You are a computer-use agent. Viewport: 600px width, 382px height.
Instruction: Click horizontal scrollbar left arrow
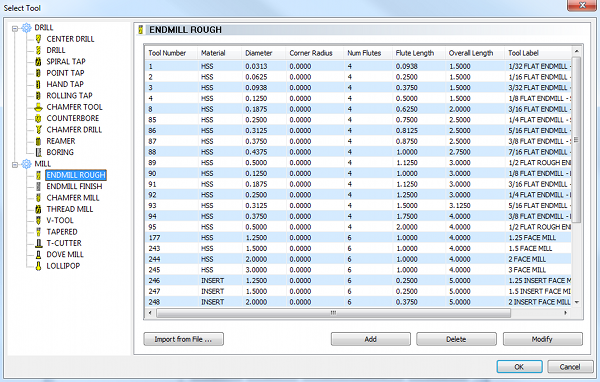(150, 313)
